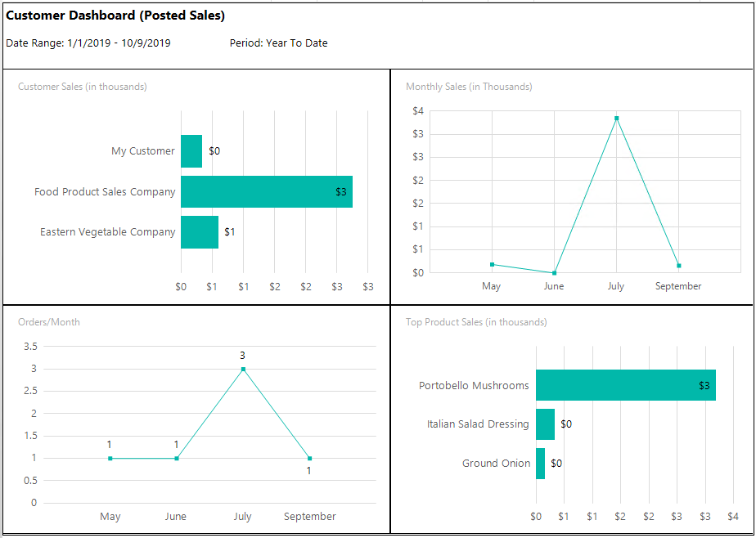Click the $0 x-axis tick in Customer Sales
The width and height of the screenshot is (756, 538).
(x=181, y=287)
